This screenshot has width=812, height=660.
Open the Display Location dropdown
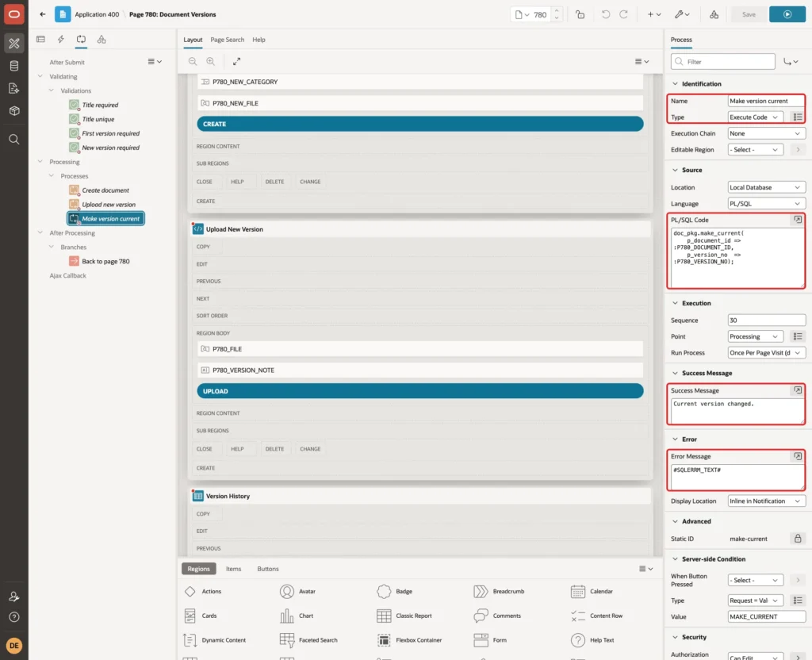(x=767, y=501)
